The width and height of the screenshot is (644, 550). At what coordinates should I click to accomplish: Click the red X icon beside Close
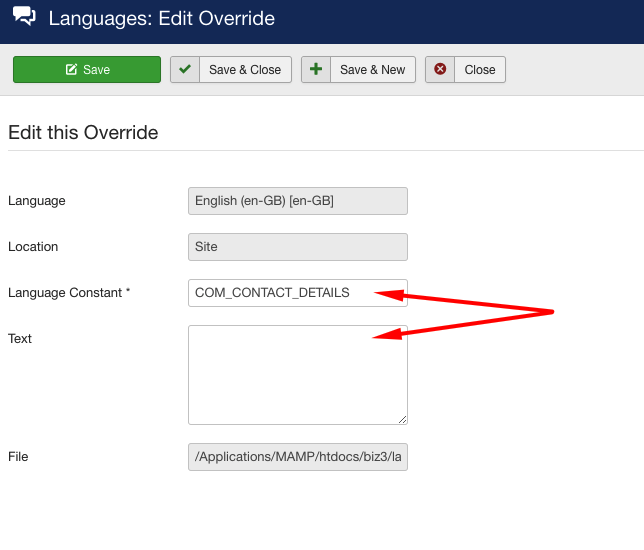(440, 70)
